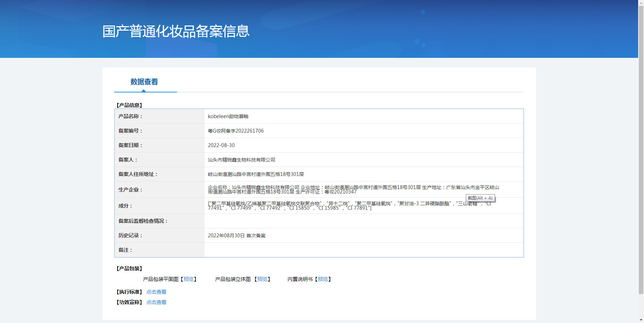Click the page title 国产普通化妆品备案信息
The width and height of the screenshot is (644, 323).
tap(176, 31)
